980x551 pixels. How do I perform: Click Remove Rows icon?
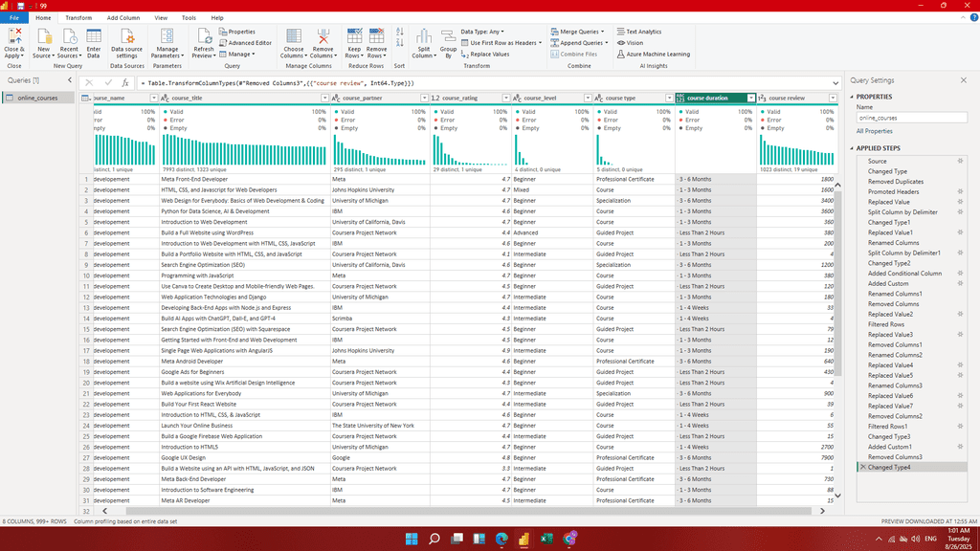377,36
